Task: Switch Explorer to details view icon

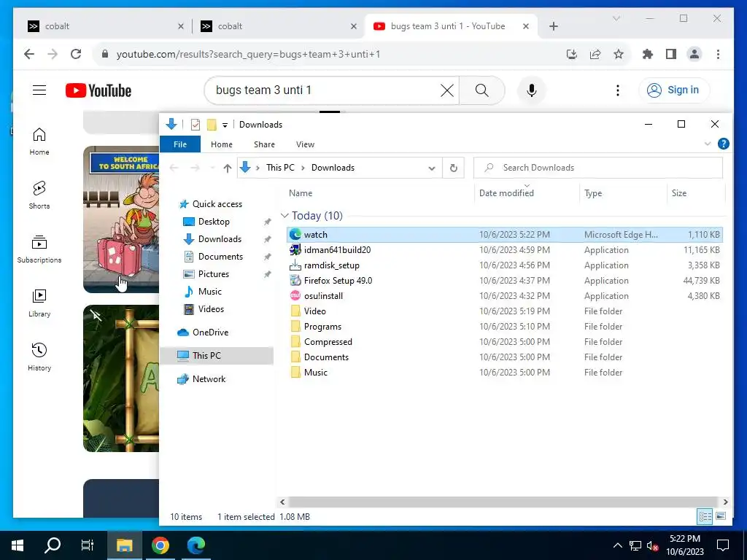Action: [705, 516]
